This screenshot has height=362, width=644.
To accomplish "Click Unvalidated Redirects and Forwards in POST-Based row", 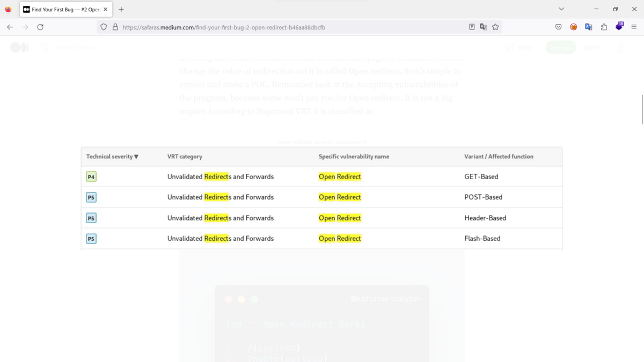I will [x=221, y=197].
